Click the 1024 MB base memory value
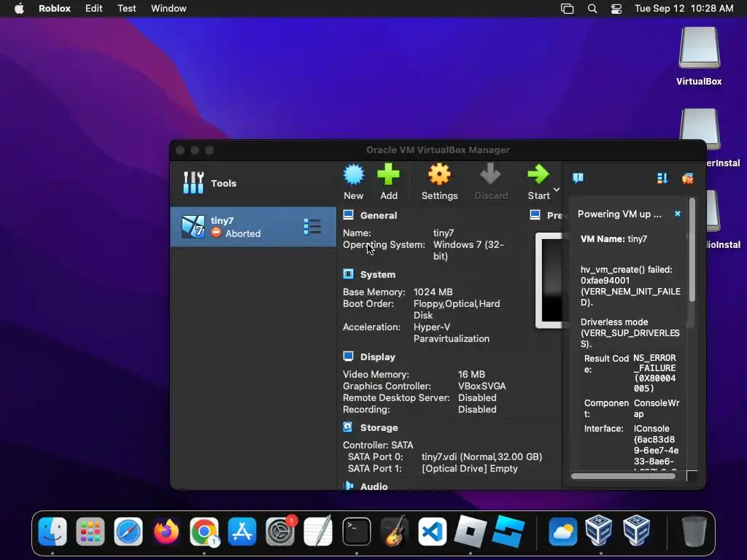 433,292
